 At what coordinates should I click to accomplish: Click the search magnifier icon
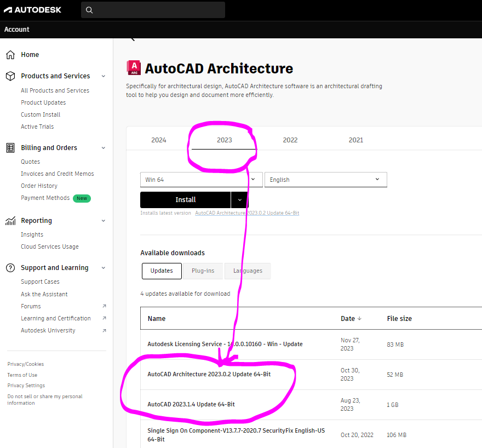coord(89,10)
